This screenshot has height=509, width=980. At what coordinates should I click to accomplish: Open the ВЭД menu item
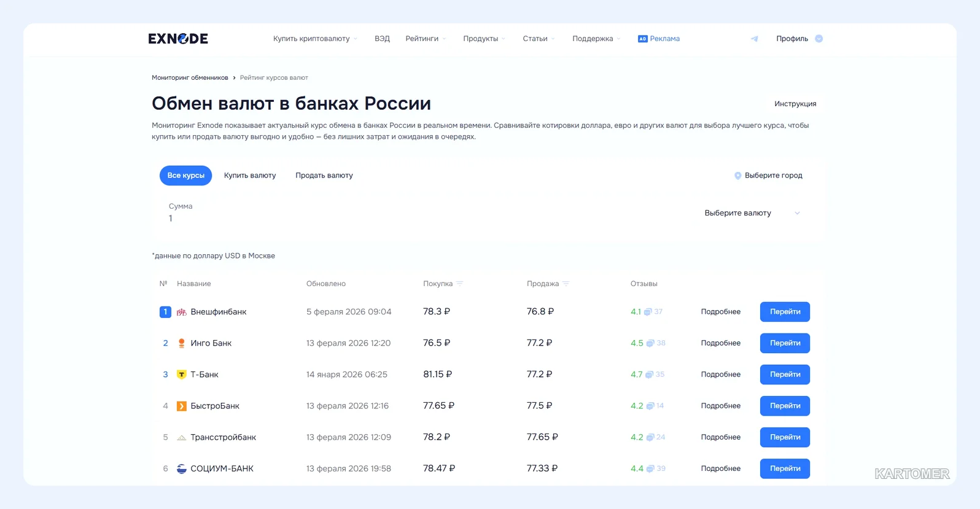pyautogui.click(x=382, y=39)
